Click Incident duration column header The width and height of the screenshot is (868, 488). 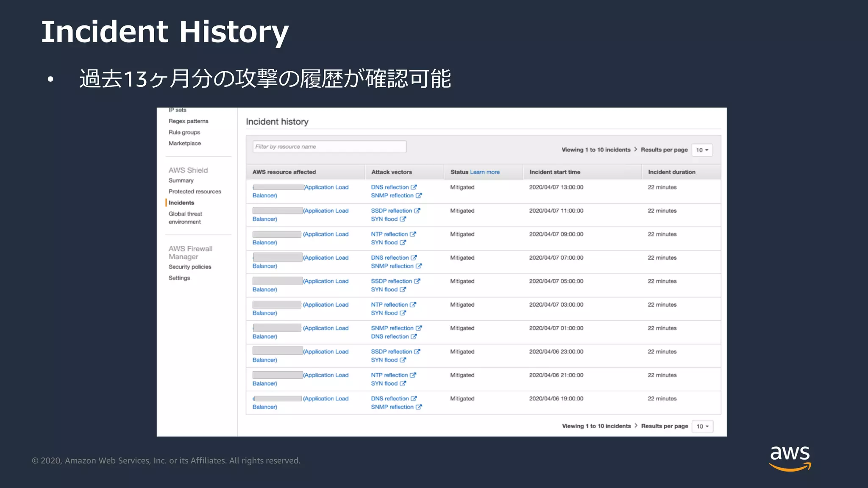(x=672, y=172)
